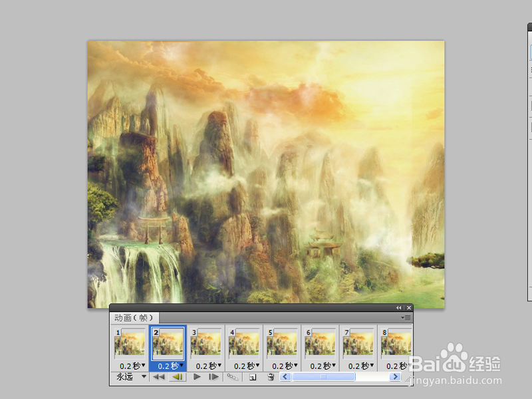Click the frame scrollbar right arrow

pos(395,376)
